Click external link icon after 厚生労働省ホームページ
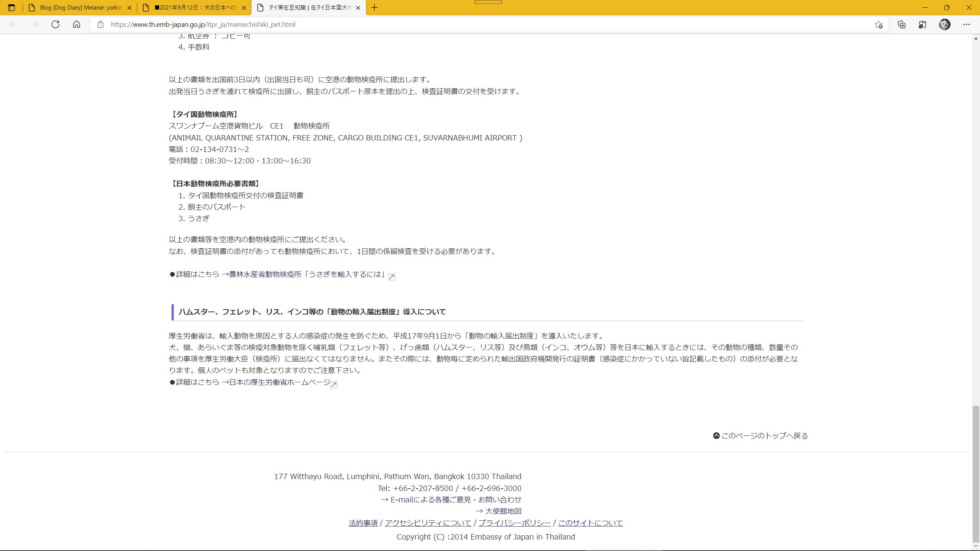Screen dimensions: 980x551 (x=334, y=385)
